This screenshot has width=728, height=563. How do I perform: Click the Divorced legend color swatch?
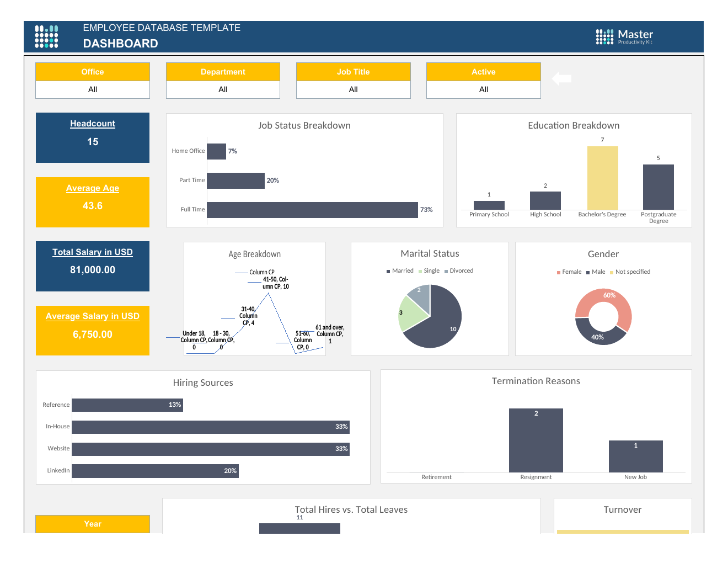(446, 271)
